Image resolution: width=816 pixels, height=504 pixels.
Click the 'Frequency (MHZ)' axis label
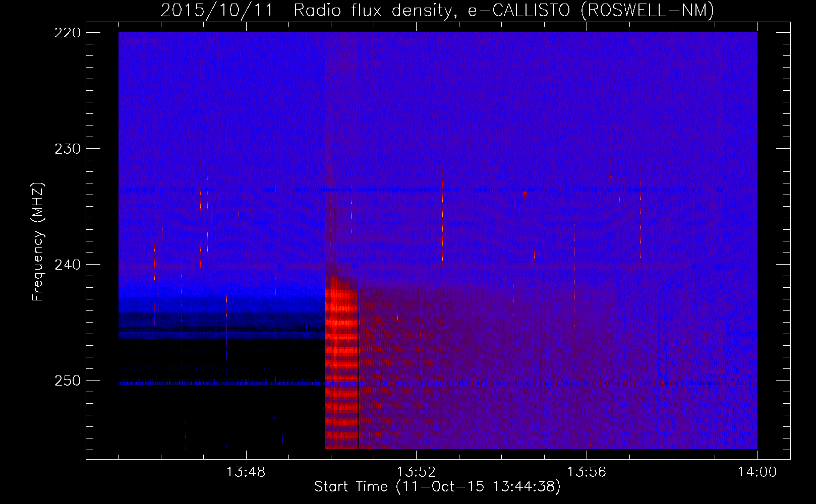[38, 242]
